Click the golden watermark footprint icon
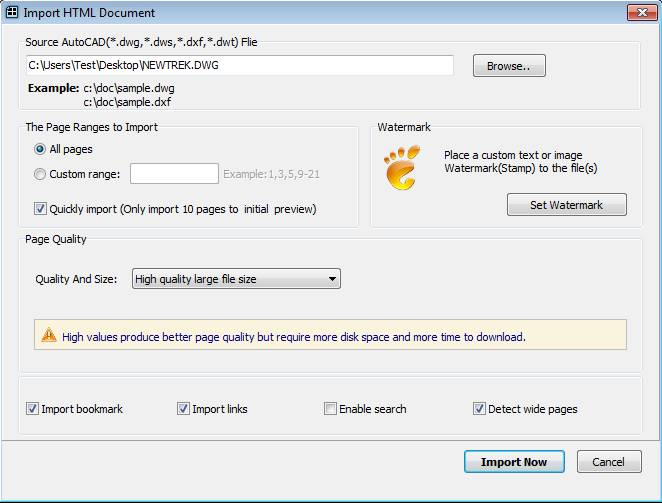The image size is (662, 503). click(402, 168)
